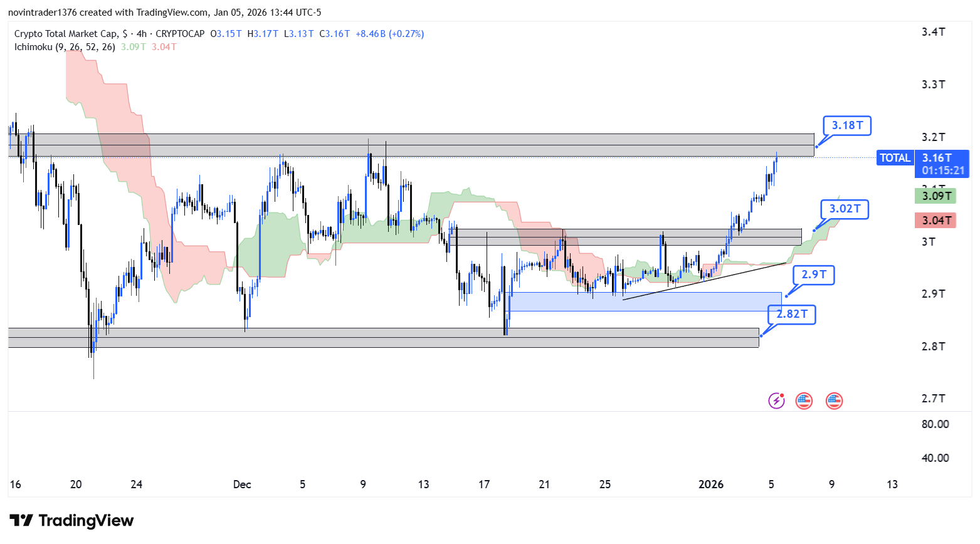Select the 3.02T price callout label

tap(845, 209)
